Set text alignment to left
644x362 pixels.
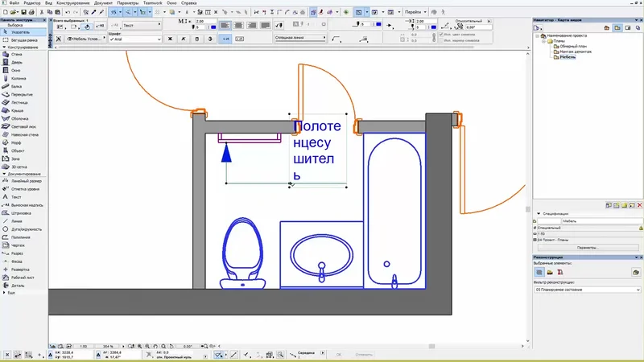(x=225, y=26)
